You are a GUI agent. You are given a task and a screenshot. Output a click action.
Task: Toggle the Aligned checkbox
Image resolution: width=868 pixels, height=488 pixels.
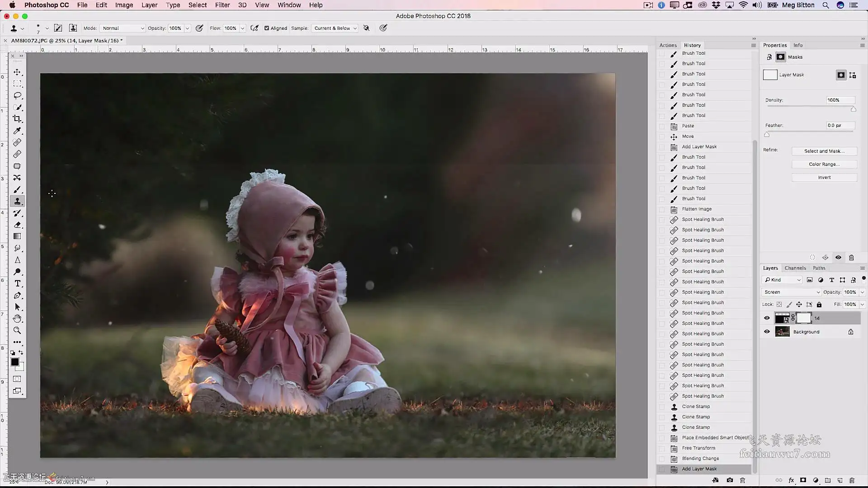point(267,28)
